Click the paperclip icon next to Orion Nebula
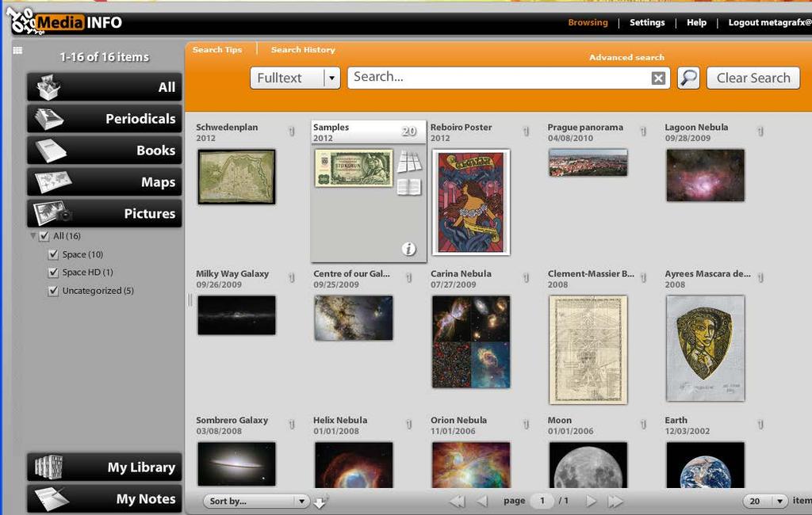The image size is (812, 515). coord(527,425)
